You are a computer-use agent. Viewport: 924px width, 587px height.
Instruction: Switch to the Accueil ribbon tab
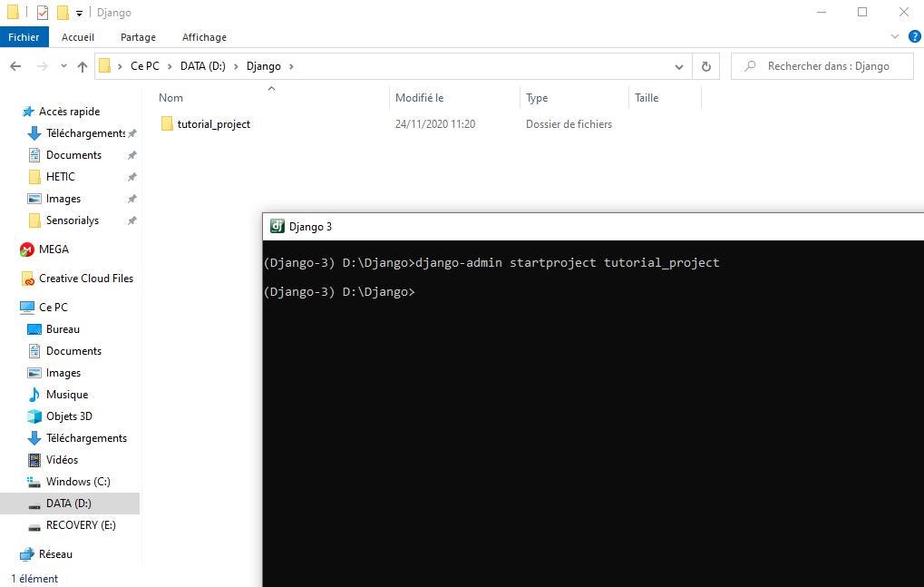(78, 37)
